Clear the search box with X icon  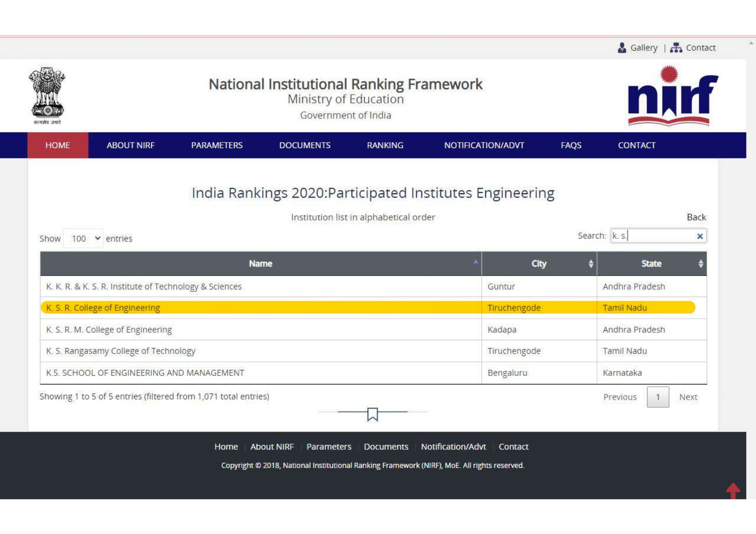coord(700,236)
